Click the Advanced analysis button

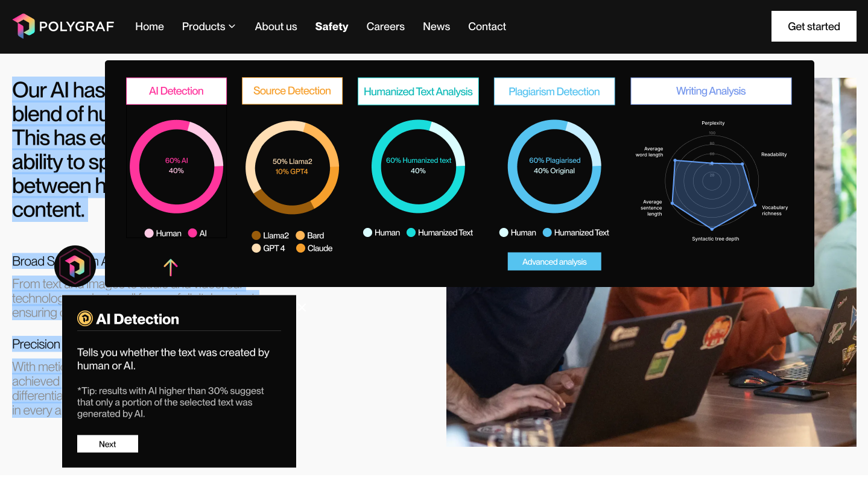554,262
